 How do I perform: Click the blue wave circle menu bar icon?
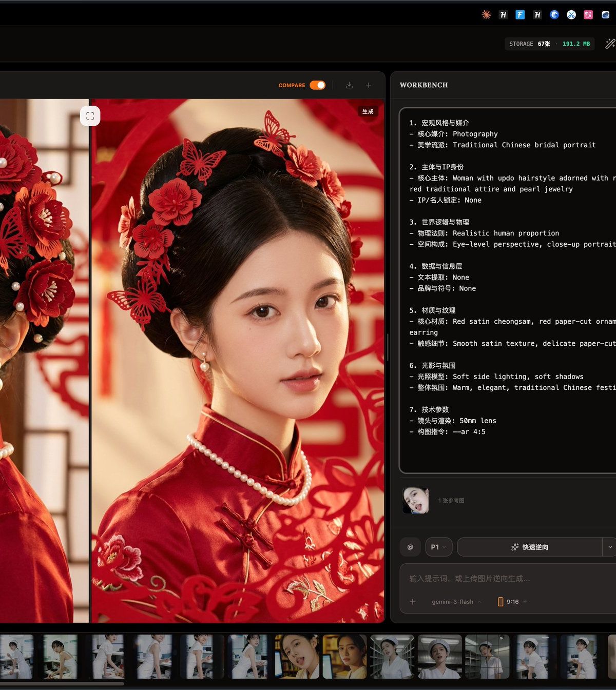(554, 15)
